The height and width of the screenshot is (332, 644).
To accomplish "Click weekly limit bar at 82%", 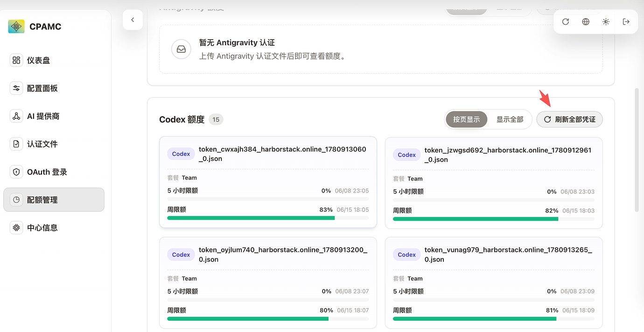I will point(494,219).
